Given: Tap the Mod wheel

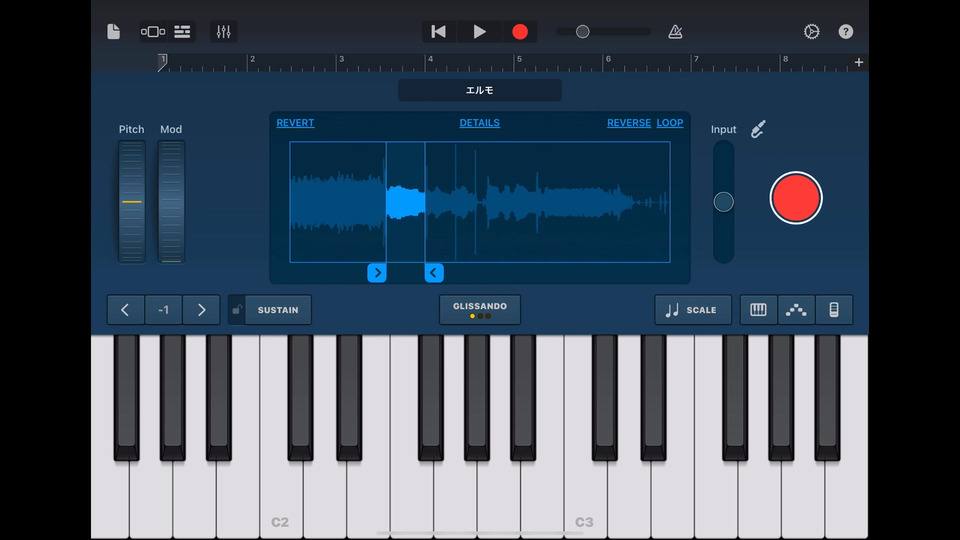Looking at the screenshot, I should [x=171, y=201].
